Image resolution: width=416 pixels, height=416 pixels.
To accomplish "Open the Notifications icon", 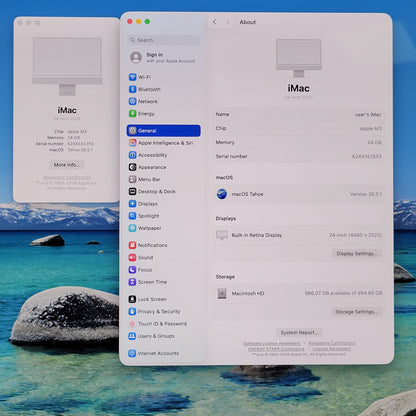I will [132, 245].
